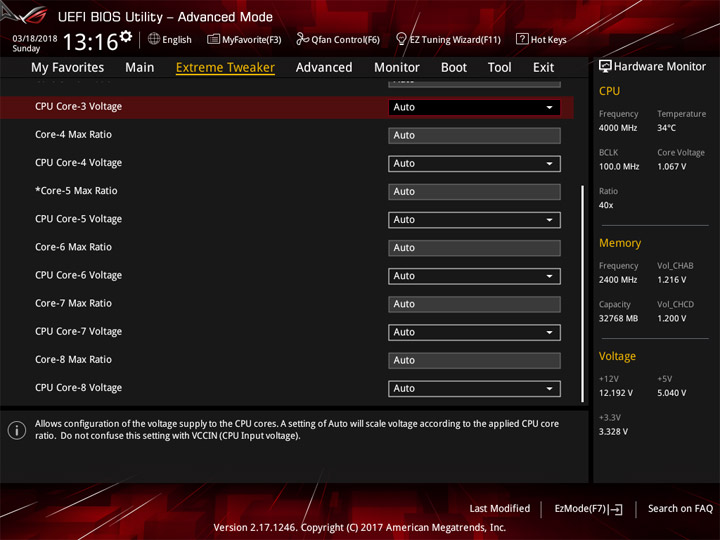Screen dimensions: 720x540
Task: Switch to Boot tab
Action: pyautogui.click(x=454, y=68)
